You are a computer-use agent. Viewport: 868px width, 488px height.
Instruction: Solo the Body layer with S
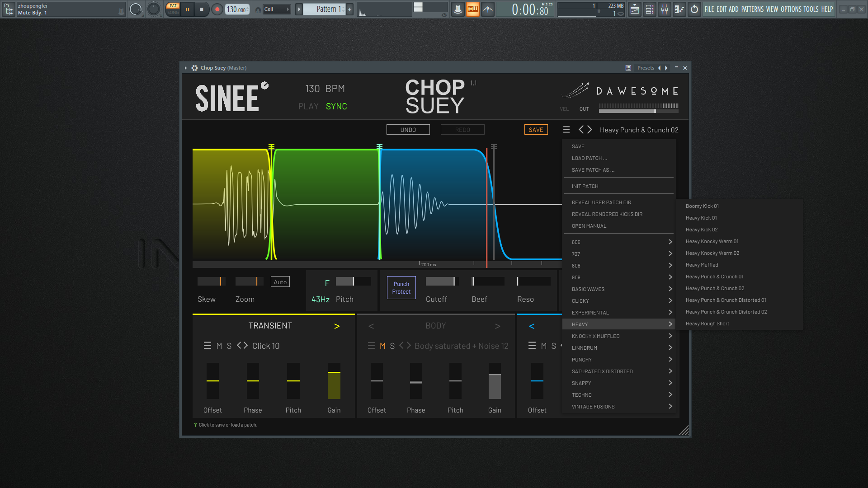[x=392, y=346]
